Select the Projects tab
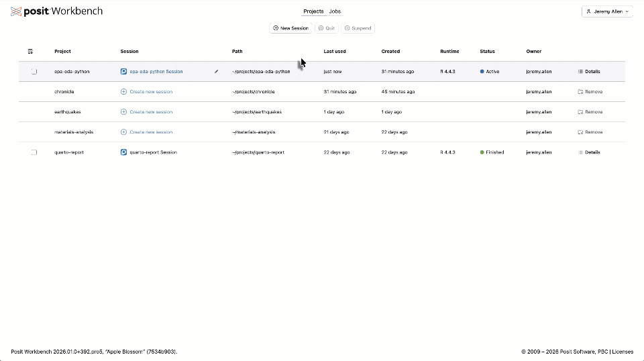 coord(313,11)
